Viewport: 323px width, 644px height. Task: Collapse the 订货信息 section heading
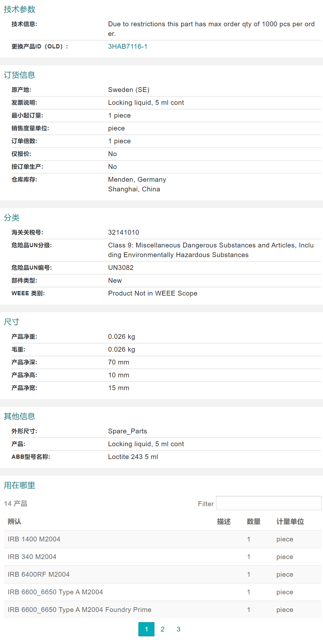20,75
